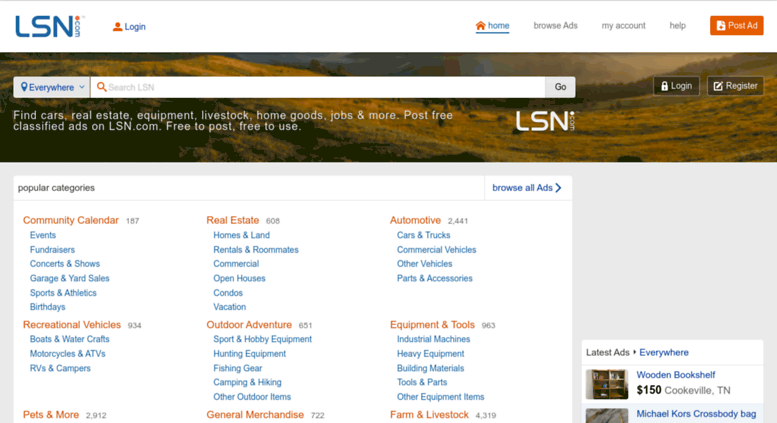This screenshot has height=423, width=777.
Task: Select the Open Houses link
Action: pos(239,278)
